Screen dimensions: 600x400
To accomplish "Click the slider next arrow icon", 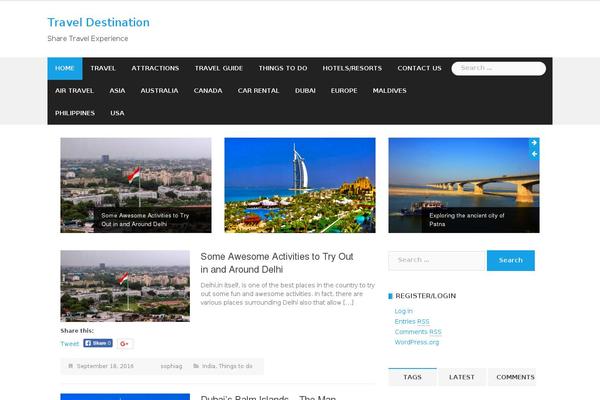I will (x=534, y=143).
